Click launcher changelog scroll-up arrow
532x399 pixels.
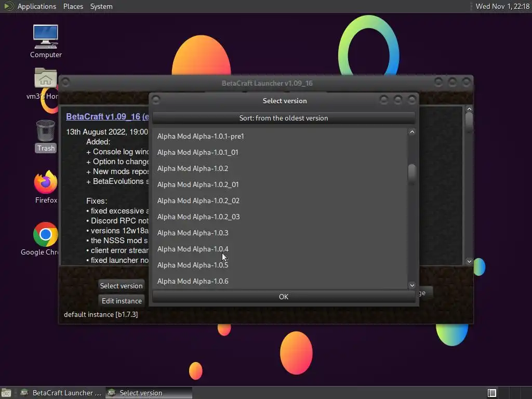tap(469, 109)
